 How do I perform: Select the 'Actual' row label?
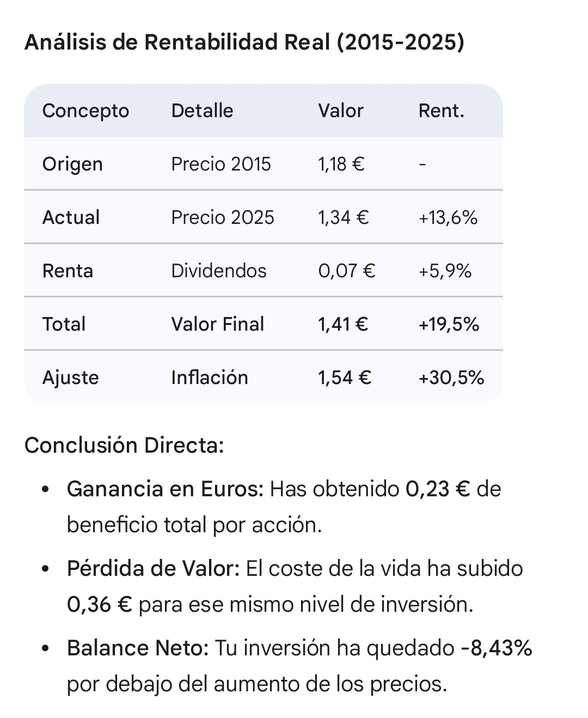(71, 217)
